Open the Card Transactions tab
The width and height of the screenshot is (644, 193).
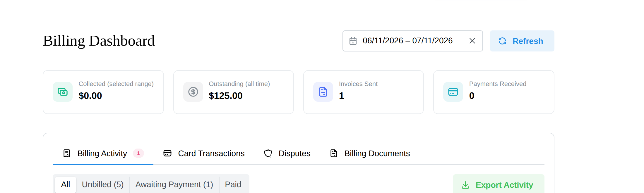(204, 154)
